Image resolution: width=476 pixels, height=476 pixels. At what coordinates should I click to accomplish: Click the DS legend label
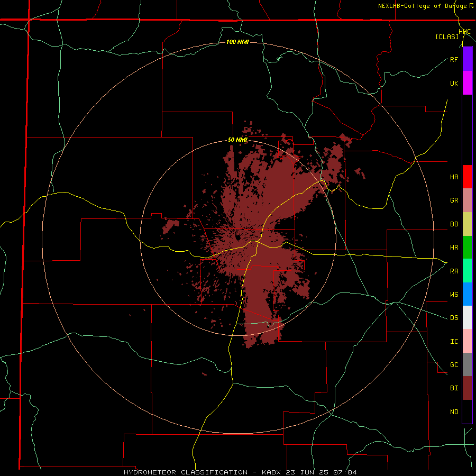click(x=454, y=318)
